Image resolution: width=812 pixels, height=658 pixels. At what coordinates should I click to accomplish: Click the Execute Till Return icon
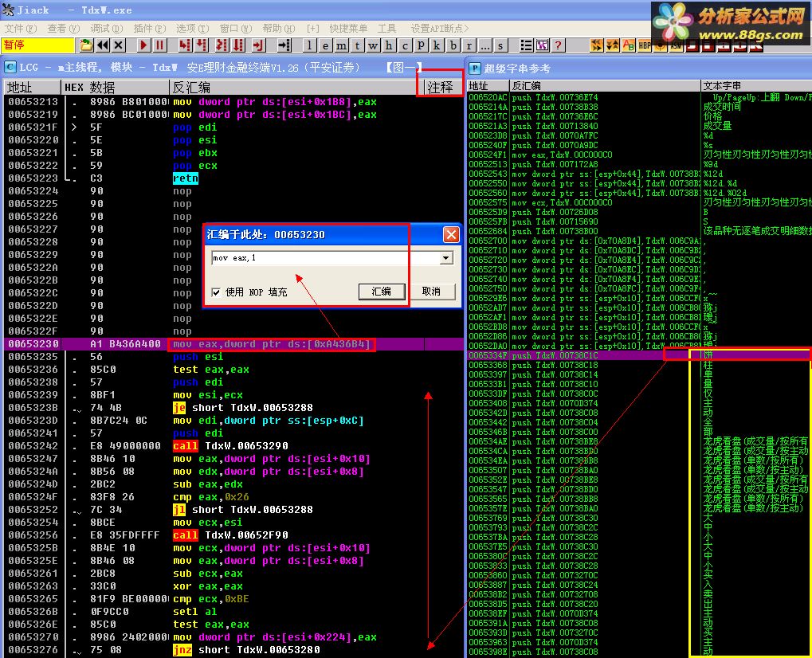258,45
